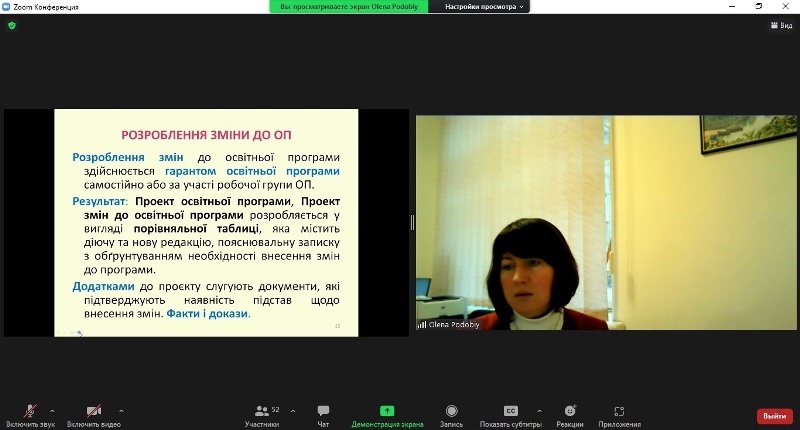Click the screen-viewing notice for Olena Podobiy
The height and width of the screenshot is (430, 800).
349,7
